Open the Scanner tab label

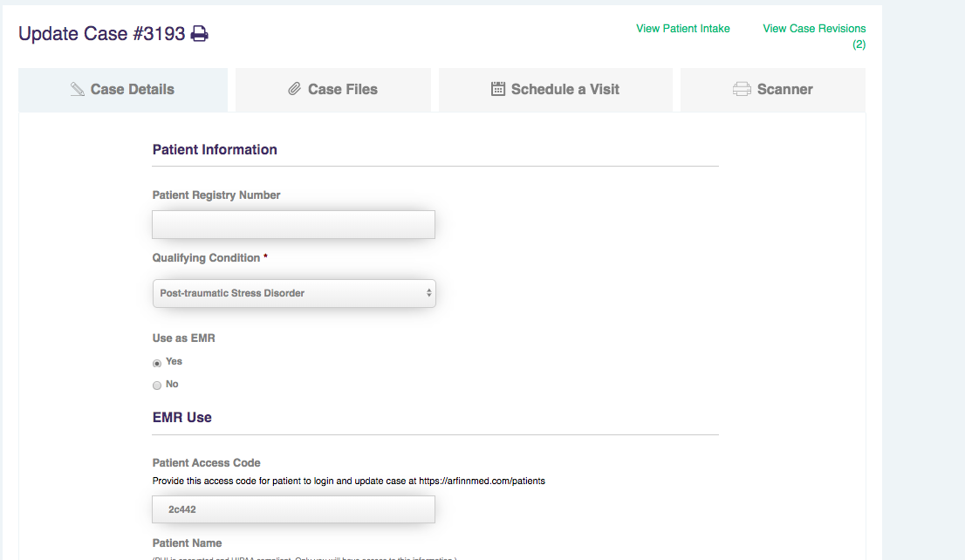click(784, 89)
